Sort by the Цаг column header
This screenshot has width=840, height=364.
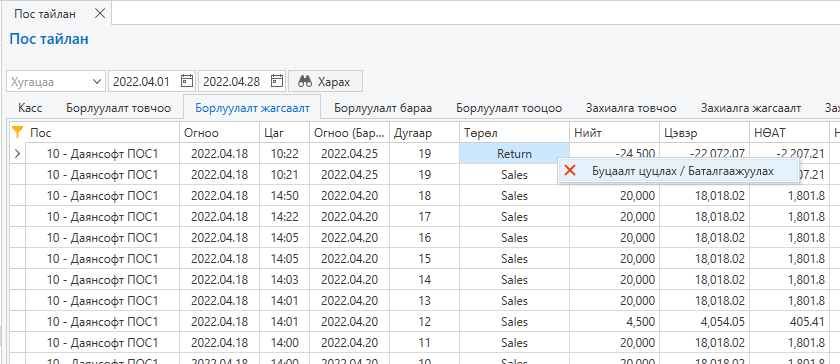(284, 132)
